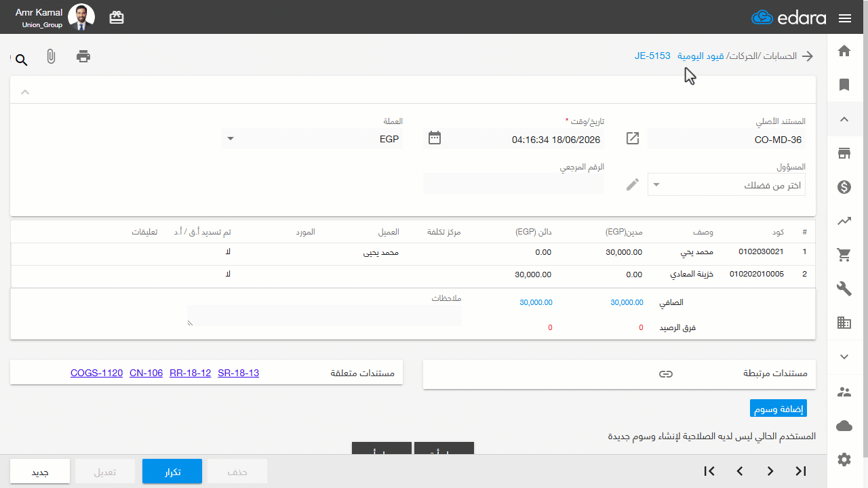The height and width of the screenshot is (488, 868).
Task: Click the جديد new button
Action: (40, 472)
